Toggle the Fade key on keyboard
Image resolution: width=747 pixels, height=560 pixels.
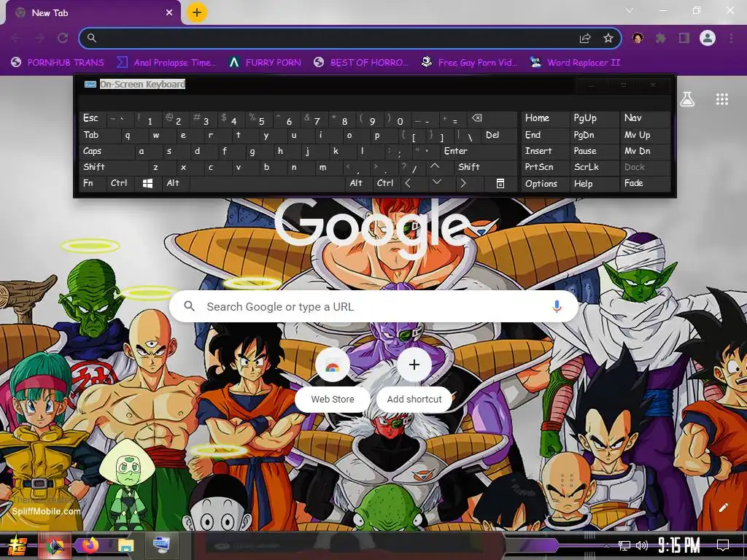[645, 183]
